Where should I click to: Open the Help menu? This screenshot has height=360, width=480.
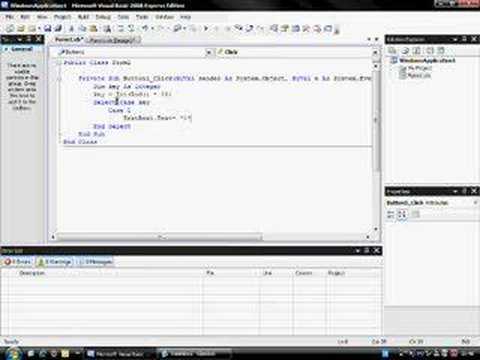pyautogui.click(x=185, y=17)
